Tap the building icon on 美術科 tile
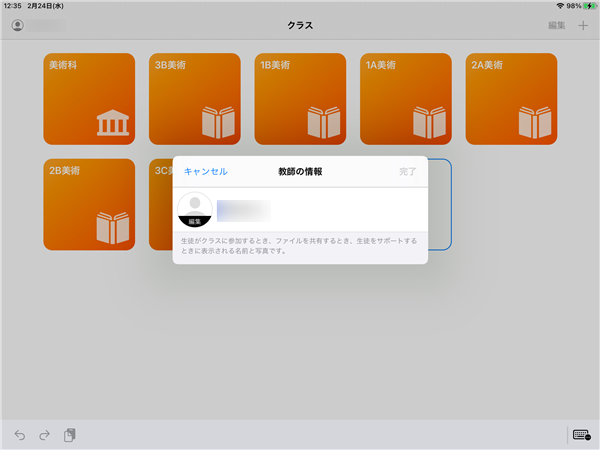 pyautogui.click(x=113, y=123)
